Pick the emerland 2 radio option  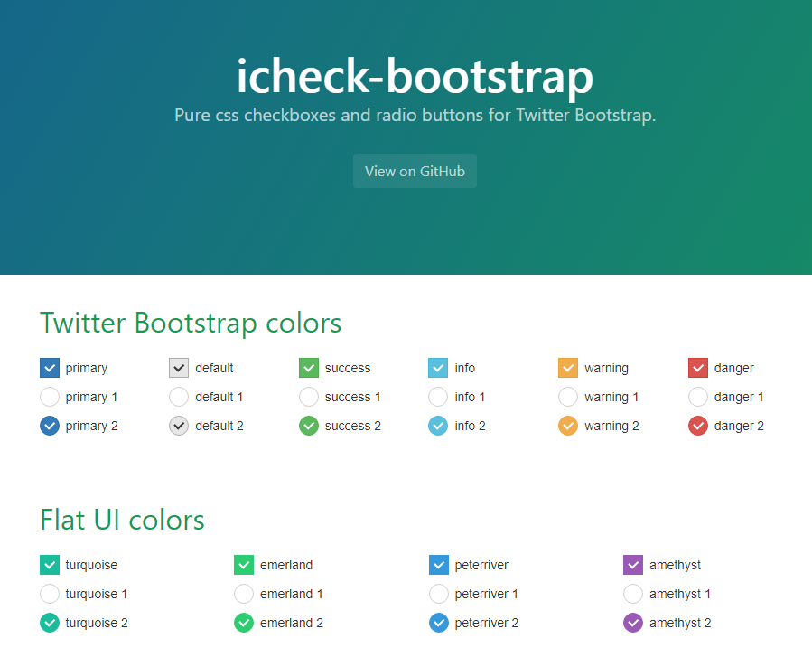[x=244, y=623]
